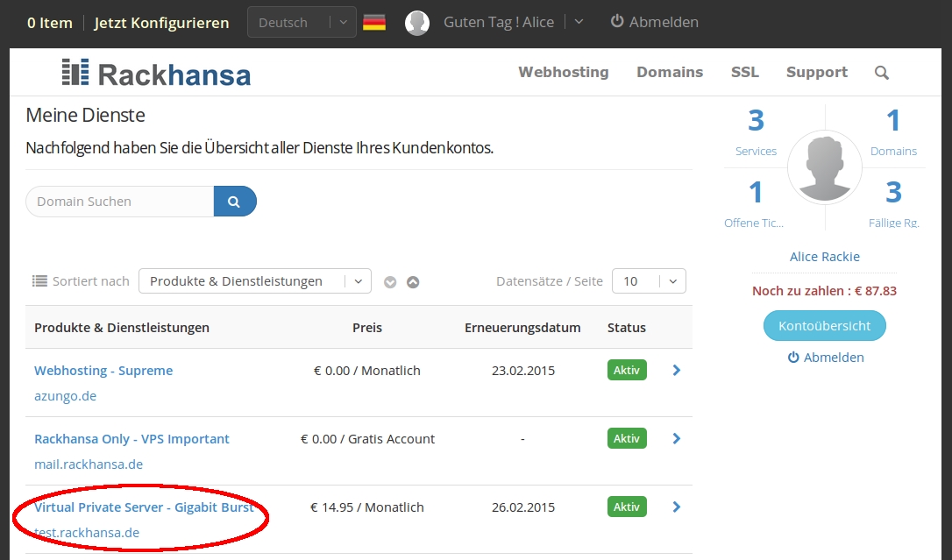Viewport: 952px width, 560px height.
Task: Open the records per page dropdown
Action: click(649, 281)
